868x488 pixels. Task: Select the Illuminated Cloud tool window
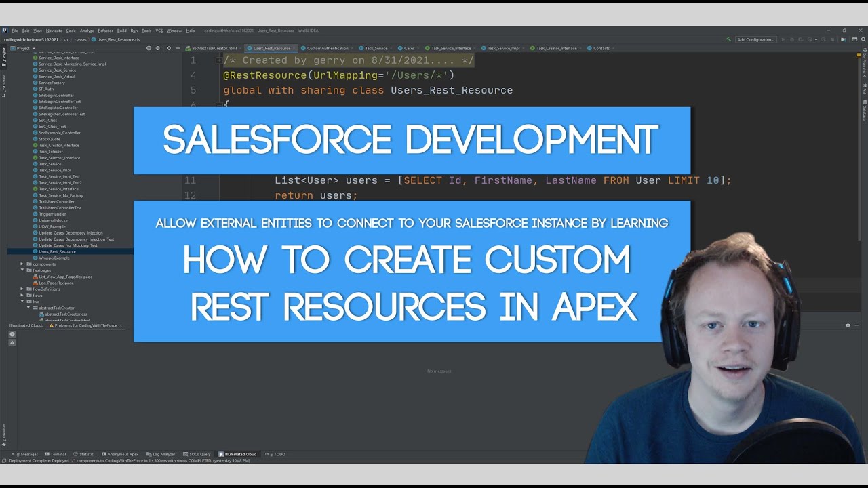pos(237,454)
